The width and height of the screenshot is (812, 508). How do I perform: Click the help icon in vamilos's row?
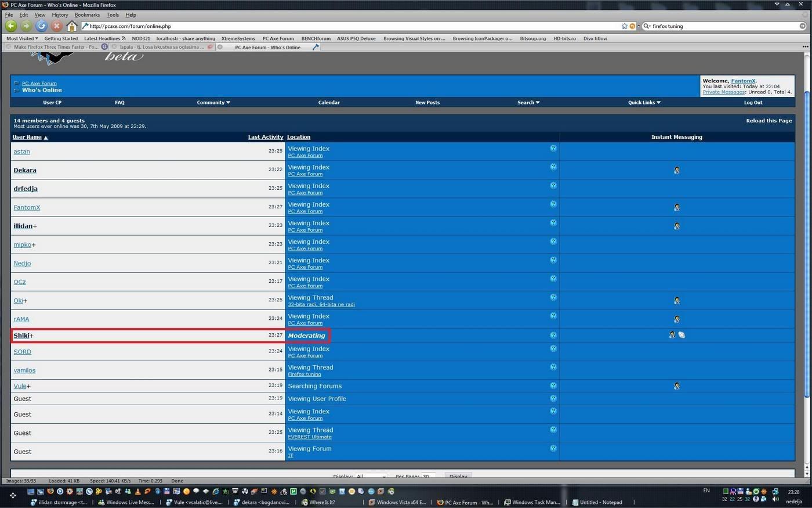pyautogui.click(x=553, y=367)
